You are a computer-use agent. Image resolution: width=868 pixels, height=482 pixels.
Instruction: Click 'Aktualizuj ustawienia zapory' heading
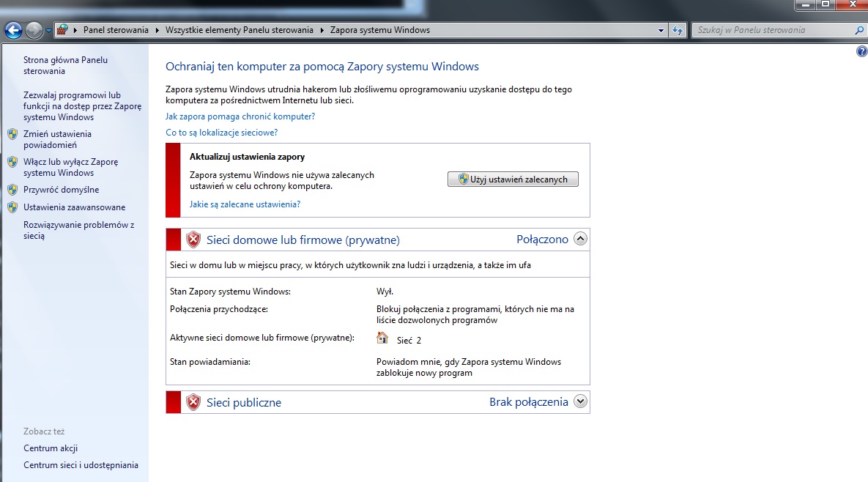pyautogui.click(x=247, y=157)
